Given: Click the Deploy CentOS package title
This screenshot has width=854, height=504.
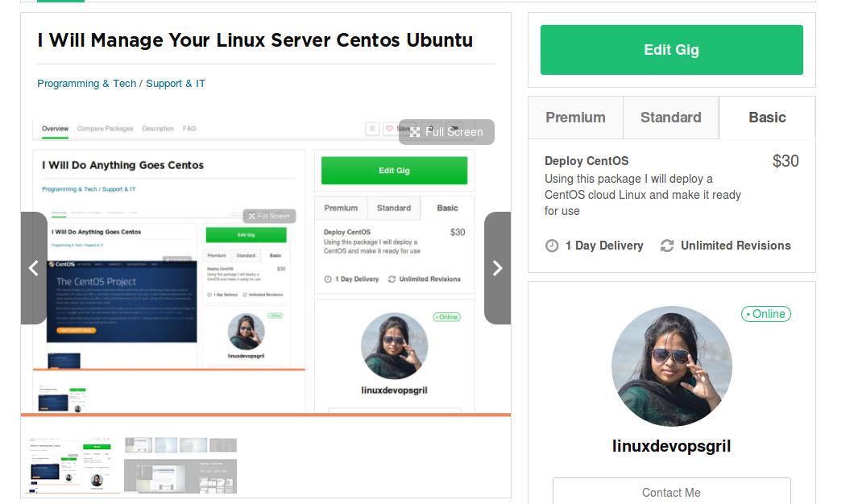Looking at the screenshot, I should 586,160.
